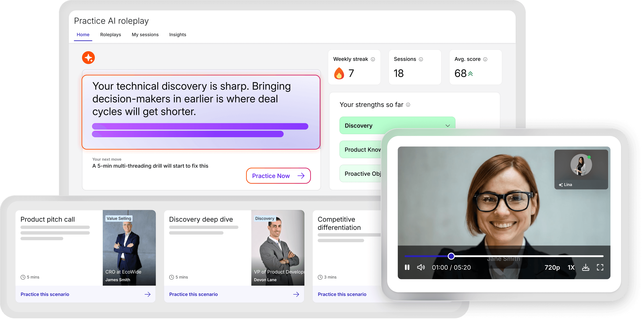Screen dimensions: 644x320
Task: Click info icon beside Your strengths so far
Action: pyautogui.click(x=408, y=105)
